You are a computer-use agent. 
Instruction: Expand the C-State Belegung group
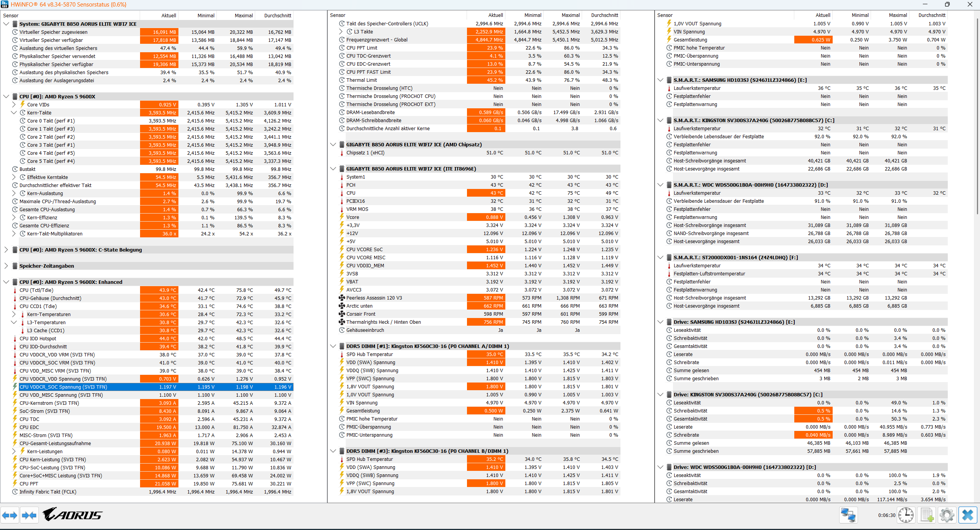(6, 250)
